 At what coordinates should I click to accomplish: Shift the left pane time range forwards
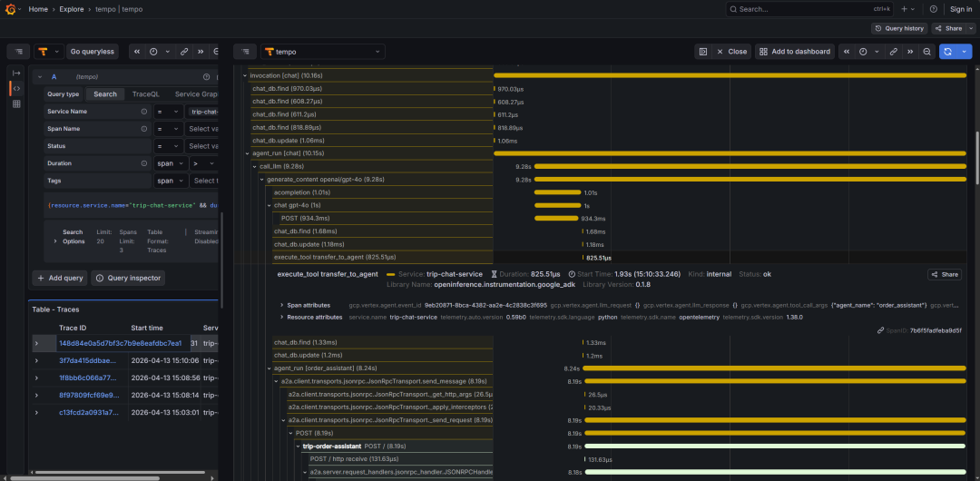point(200,52)
